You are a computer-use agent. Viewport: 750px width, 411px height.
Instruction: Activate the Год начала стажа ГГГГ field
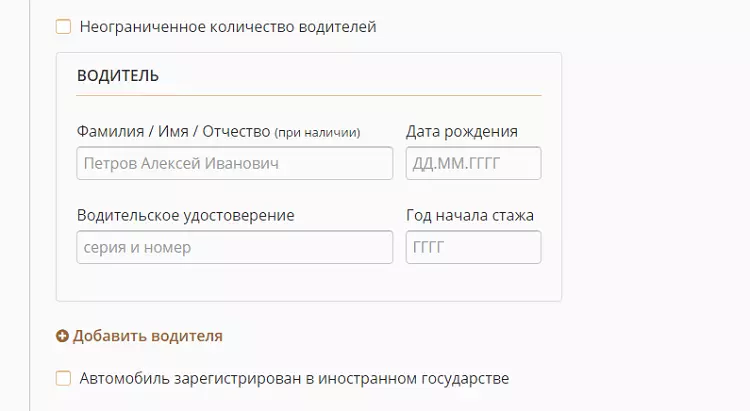474,247
